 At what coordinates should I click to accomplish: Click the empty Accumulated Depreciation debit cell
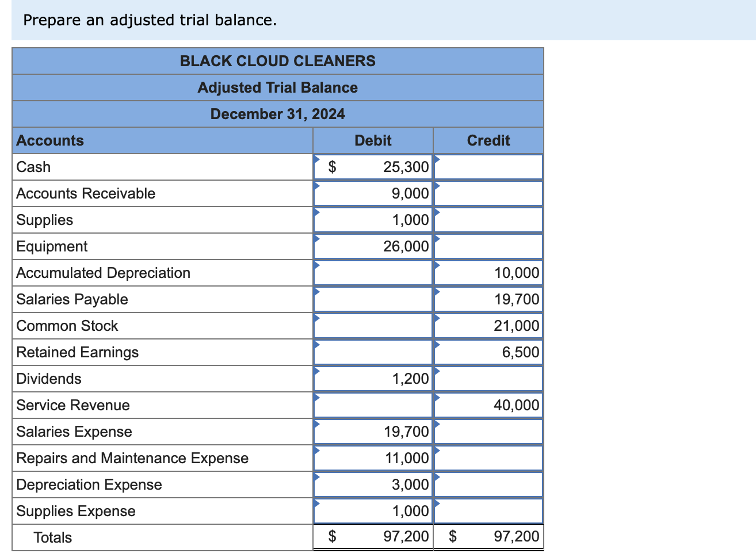(x=373, y=273)
